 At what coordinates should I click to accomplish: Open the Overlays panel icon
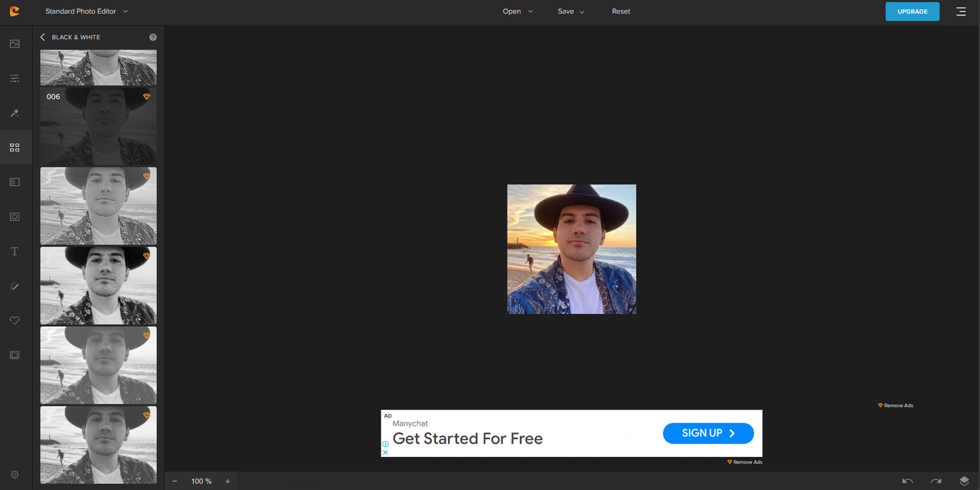pyautogui.click(x=15, y=182)
